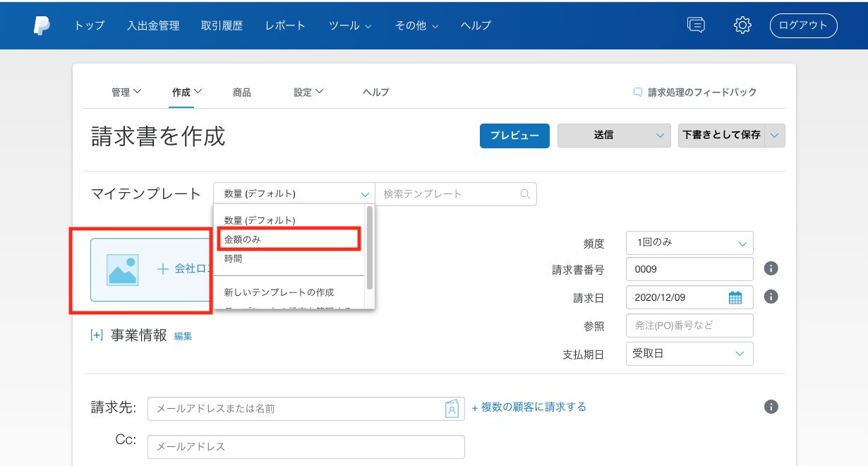Click info icon beside 請求書番号 field
868x466 pixels.
click(x=771, y=268)
